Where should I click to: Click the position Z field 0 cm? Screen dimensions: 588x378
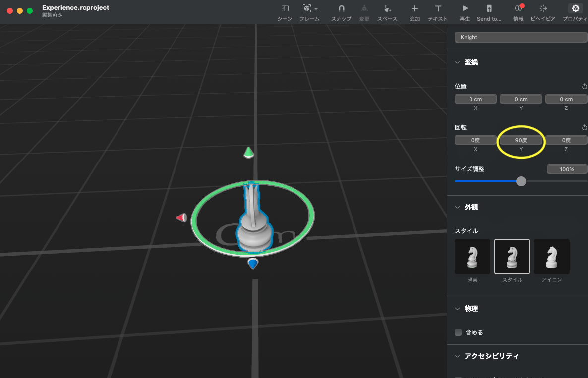point(566,99)
